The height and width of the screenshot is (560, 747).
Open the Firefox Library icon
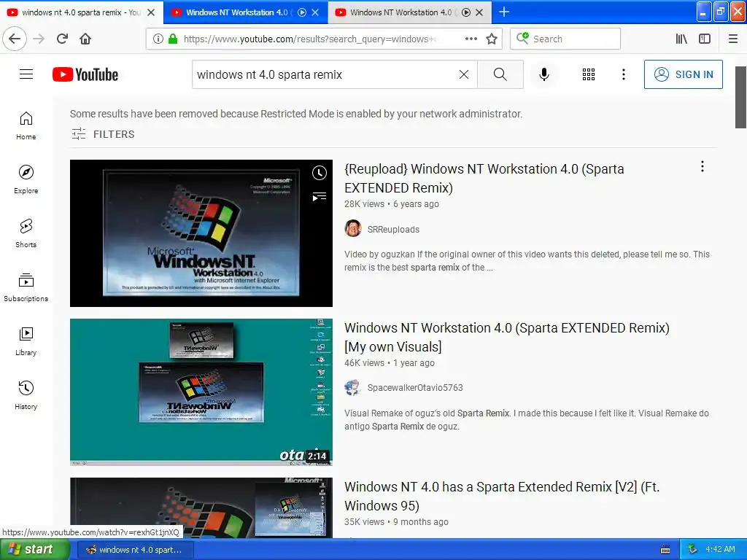(x=681, y=39)
